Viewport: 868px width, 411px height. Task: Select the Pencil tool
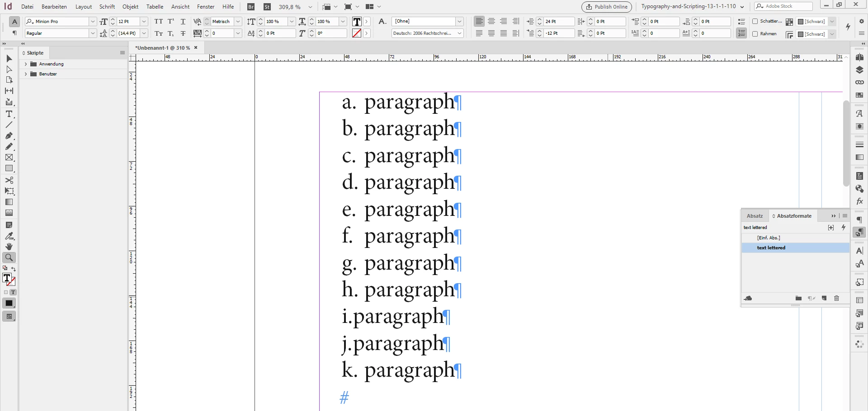pyautogui.click(x=9, y=146)
